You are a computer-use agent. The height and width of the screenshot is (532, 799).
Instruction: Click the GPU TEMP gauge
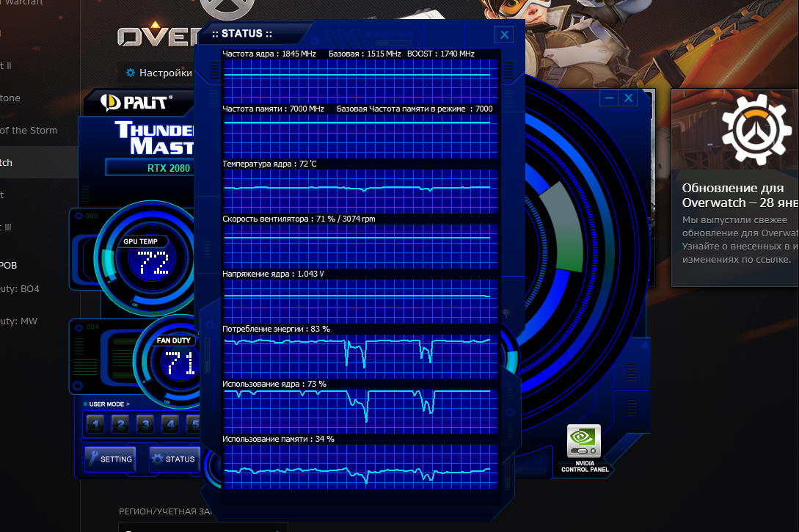[x=147, y=258]
